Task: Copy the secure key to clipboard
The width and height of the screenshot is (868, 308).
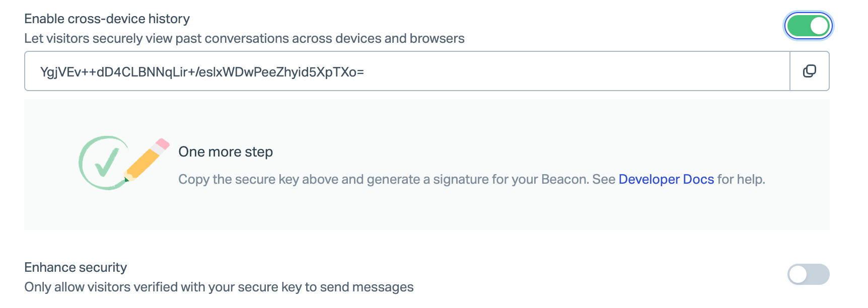Action: click(x=810, y=71)
